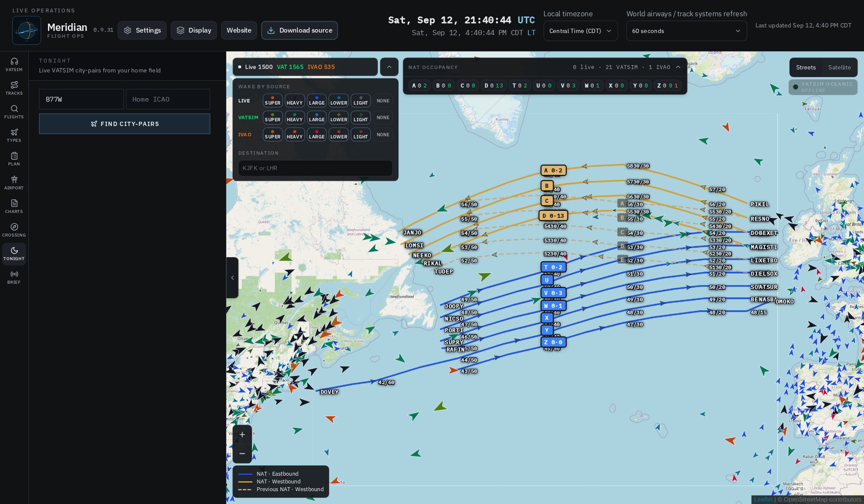Viewport: 864px width, 504px height.
Task: Toggle IVAO Large wake filter
Action: pos(317,135)
